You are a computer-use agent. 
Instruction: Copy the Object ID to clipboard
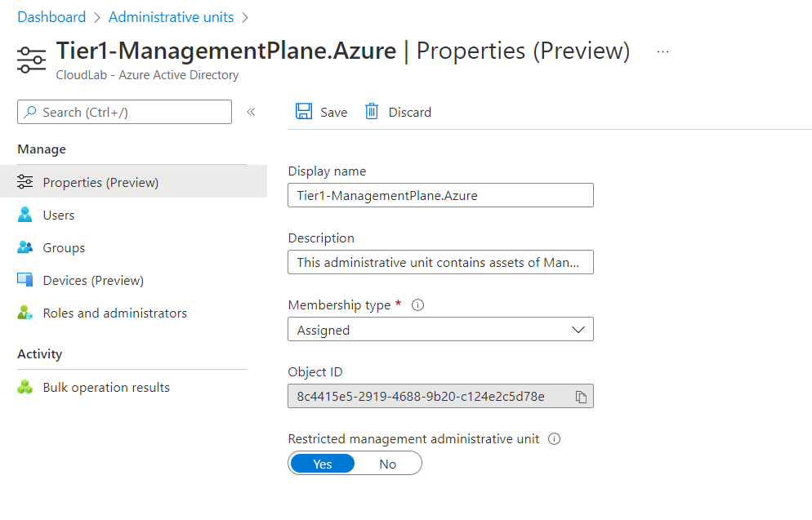581,397
